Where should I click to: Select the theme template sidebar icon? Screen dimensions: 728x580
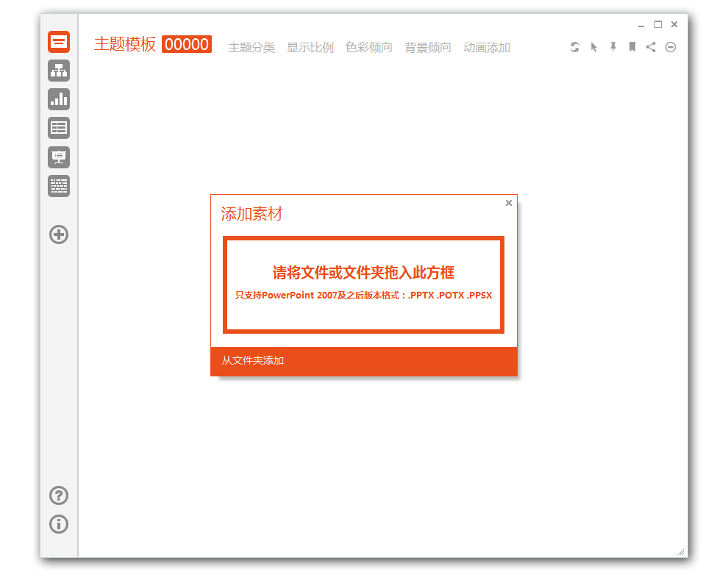pyautogui.click(x=59, y=42)
